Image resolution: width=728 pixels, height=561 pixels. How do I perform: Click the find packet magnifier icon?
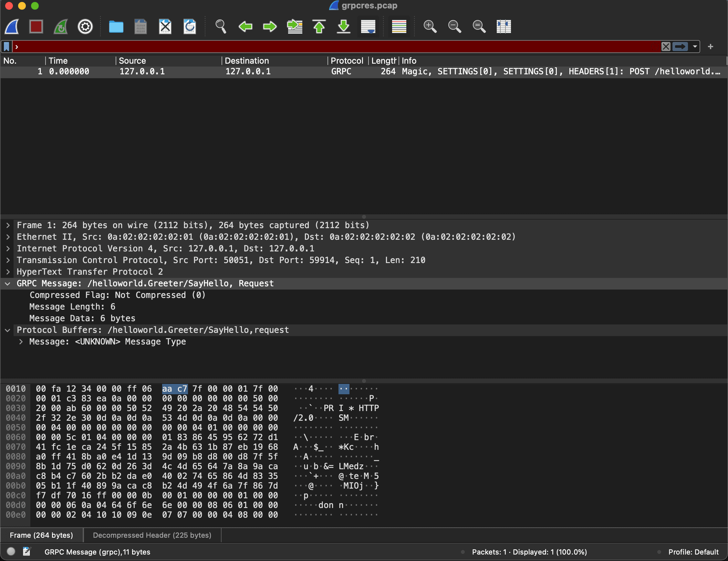click(x=221, y=26)
